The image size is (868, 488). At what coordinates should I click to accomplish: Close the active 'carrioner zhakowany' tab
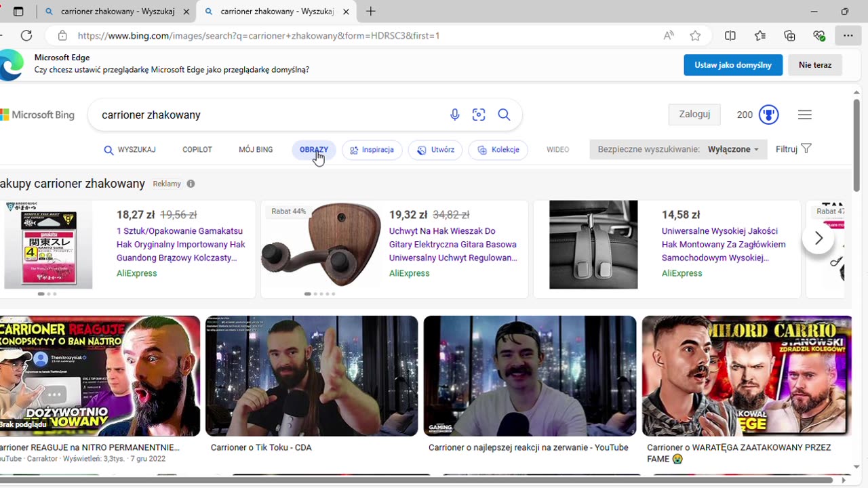[347, 12]
